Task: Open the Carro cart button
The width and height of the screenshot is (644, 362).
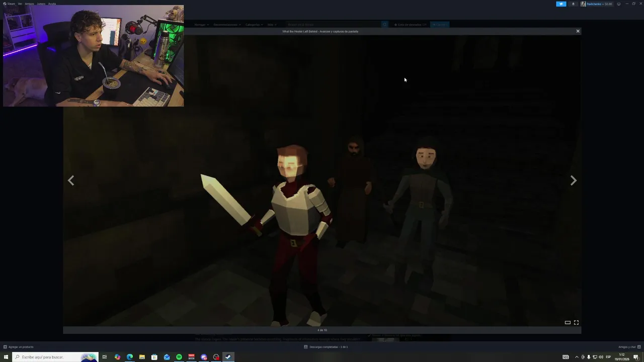Action: pyautogui.click(x=440, y=25)
